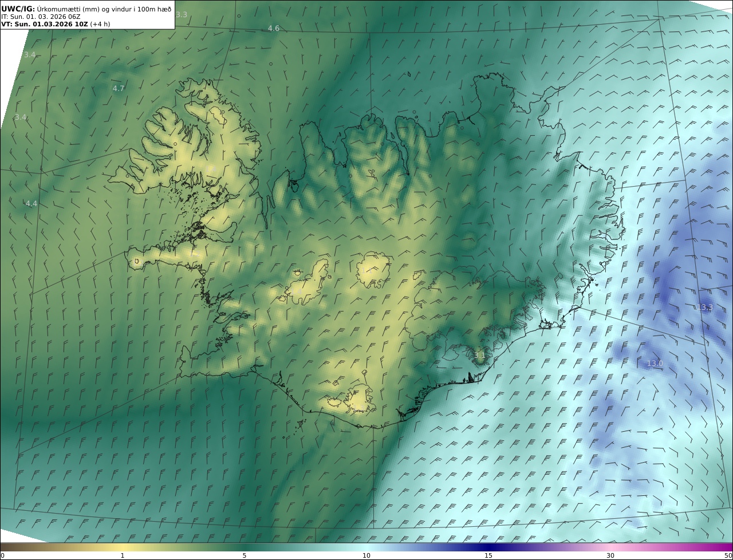
Task: Click the '50' tick on the color scale
Action: (x=728, y=555)
